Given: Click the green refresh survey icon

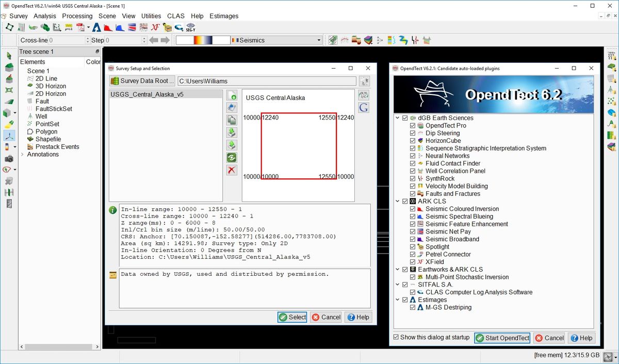Looking at the screenshot, I should [x=232, y=158].
